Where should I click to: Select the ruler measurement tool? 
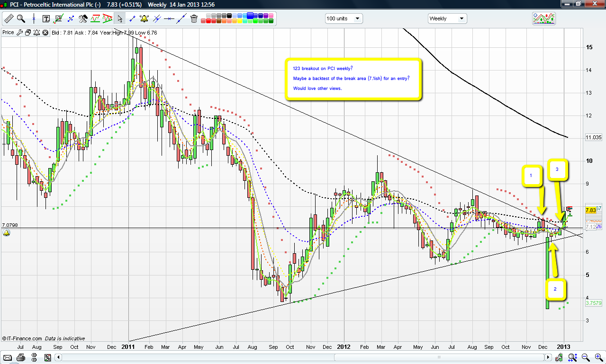pos(9,19)
